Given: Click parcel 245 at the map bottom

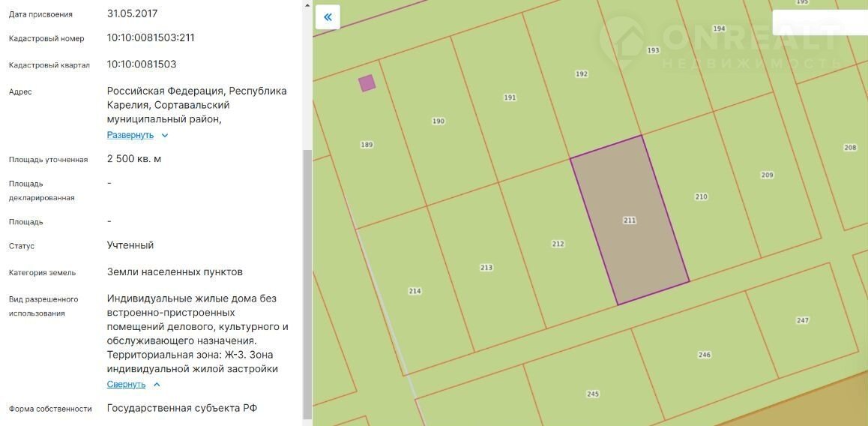Looking at the screenshot, I should (x=593, y=394).
